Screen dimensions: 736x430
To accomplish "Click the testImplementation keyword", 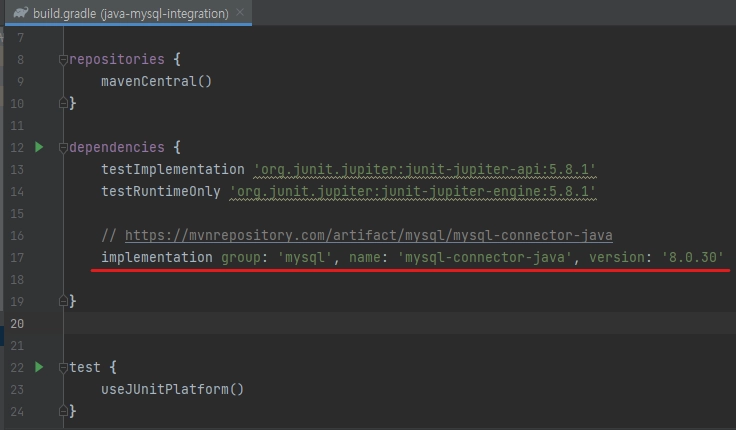I will point(173,169).
